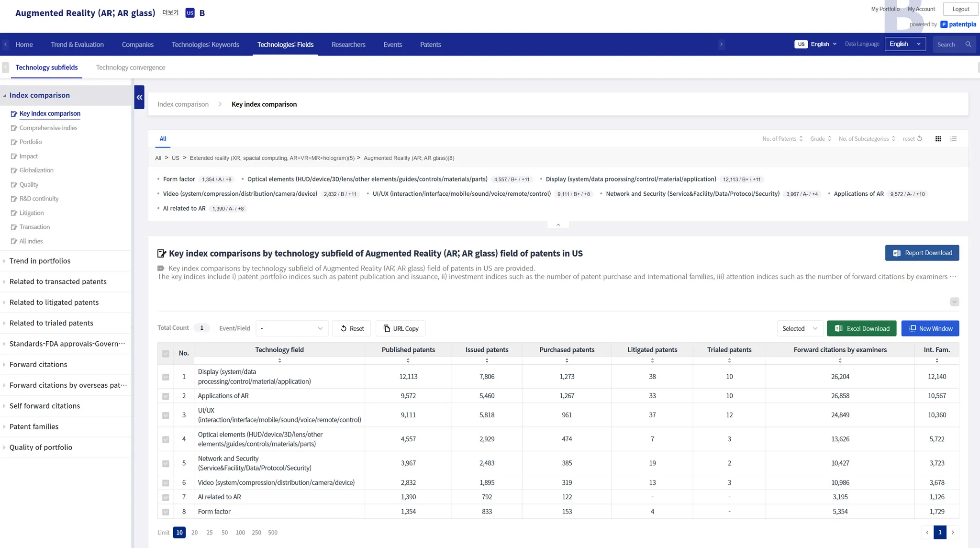The image size is (980, 548).
Task: Toggle the select-all header checkbox
Action: pyautogui.click(x=166, y=354)
